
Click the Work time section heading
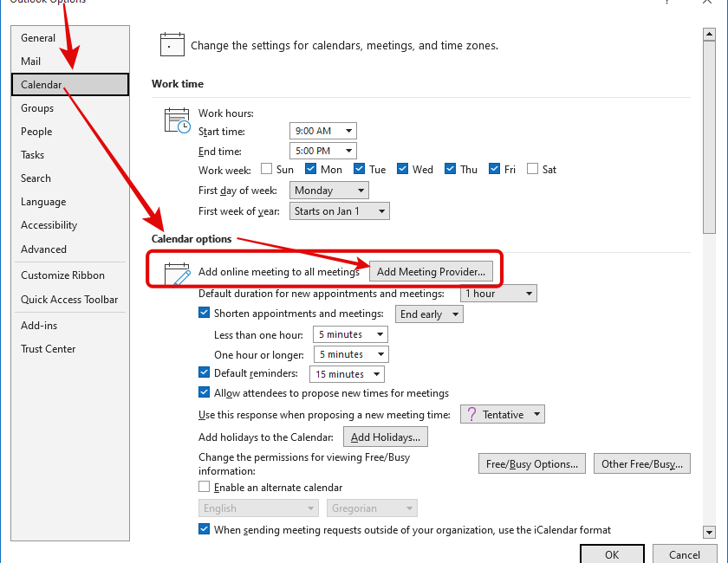pyautogui.click(x=178, y=84)
